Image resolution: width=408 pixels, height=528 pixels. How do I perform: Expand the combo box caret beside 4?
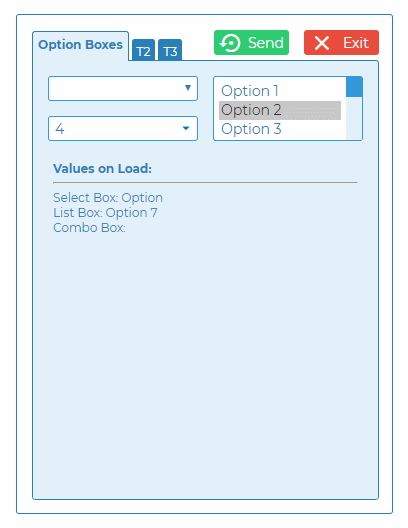(186, 128)
